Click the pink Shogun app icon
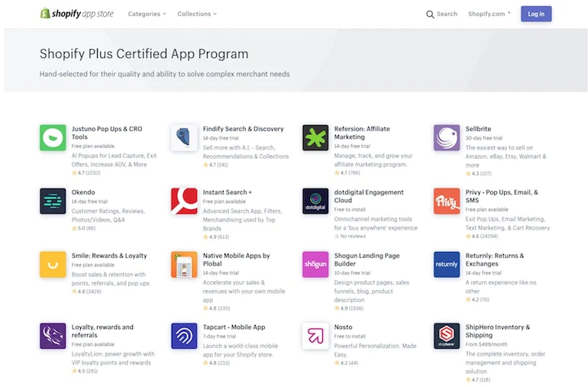Viewport: 588px width, 387px height. point(315,265)
